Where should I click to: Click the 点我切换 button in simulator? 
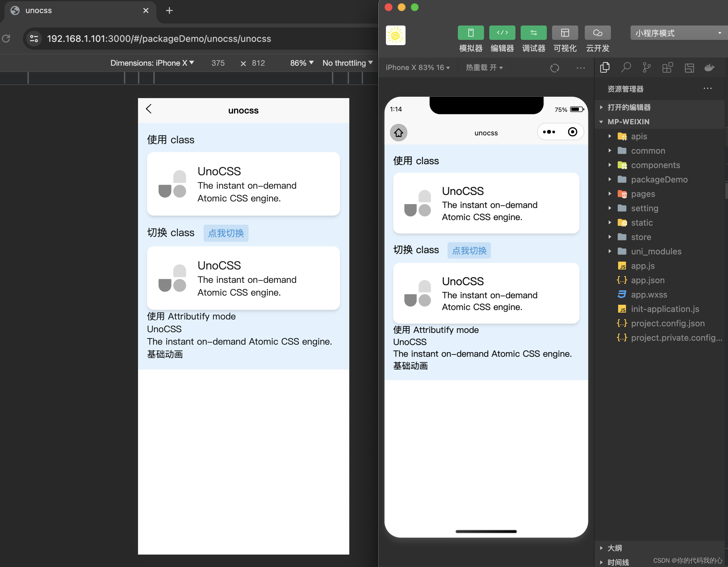click(469, 250)
